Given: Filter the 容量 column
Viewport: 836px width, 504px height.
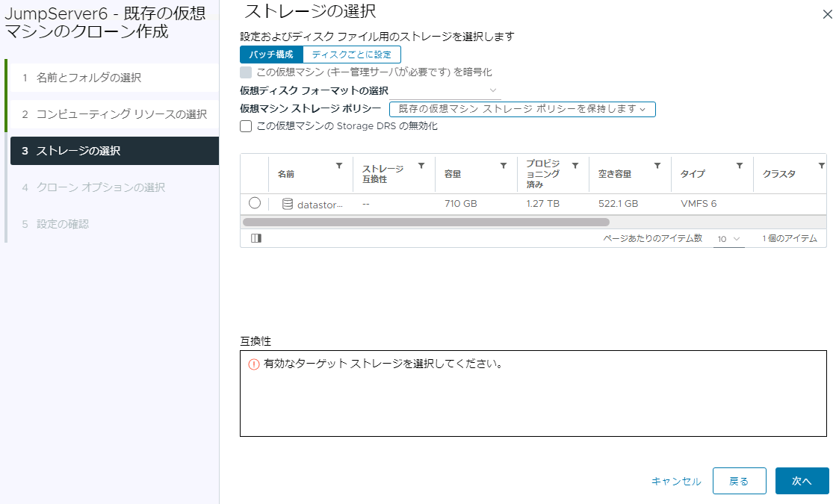Looking at the screenshot, I should pos(504,166).
